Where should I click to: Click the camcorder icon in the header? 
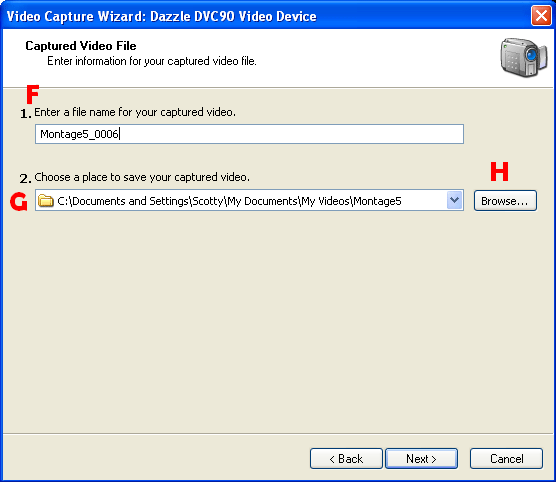[x=524, y=57]
